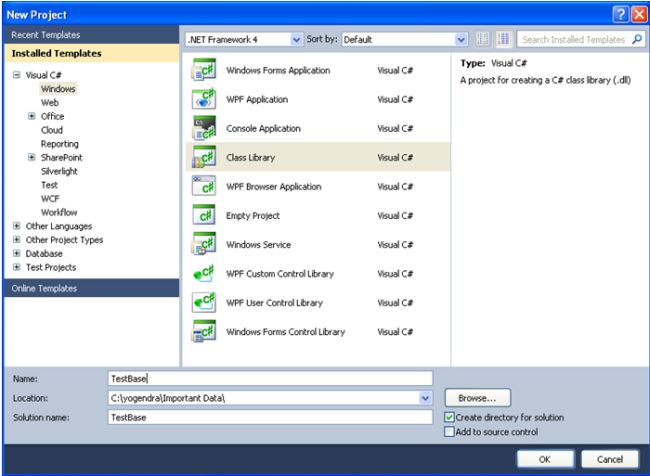Click the WPF Application template icon
The image size is (650, 476).
pos(204,98)
